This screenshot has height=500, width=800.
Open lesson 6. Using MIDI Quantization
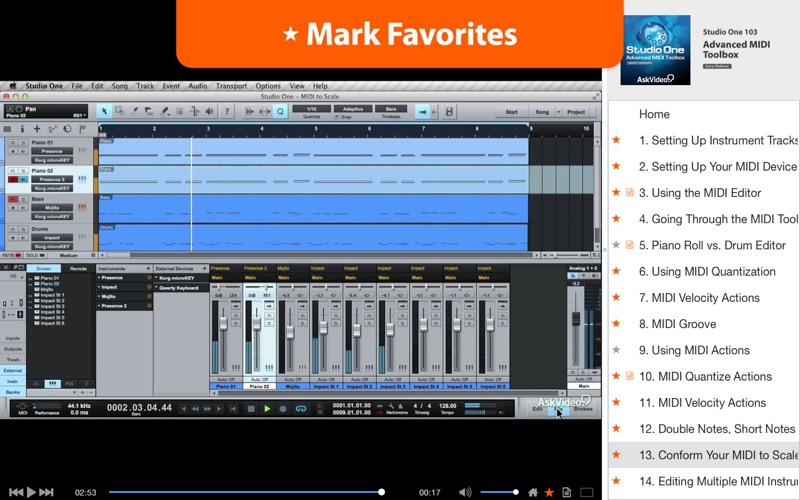[707, 271]
